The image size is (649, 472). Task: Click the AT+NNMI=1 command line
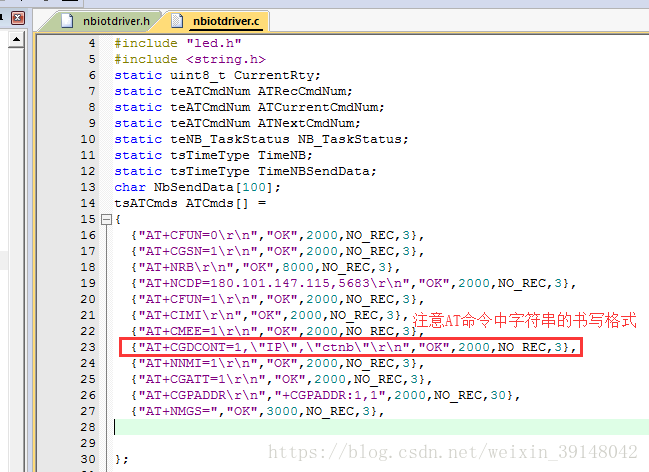[x=277, y=363]
